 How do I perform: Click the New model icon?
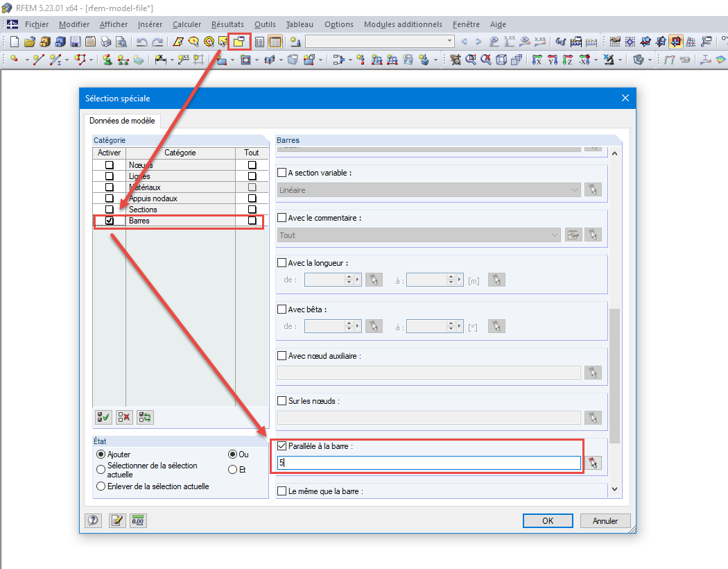point(15,42)
